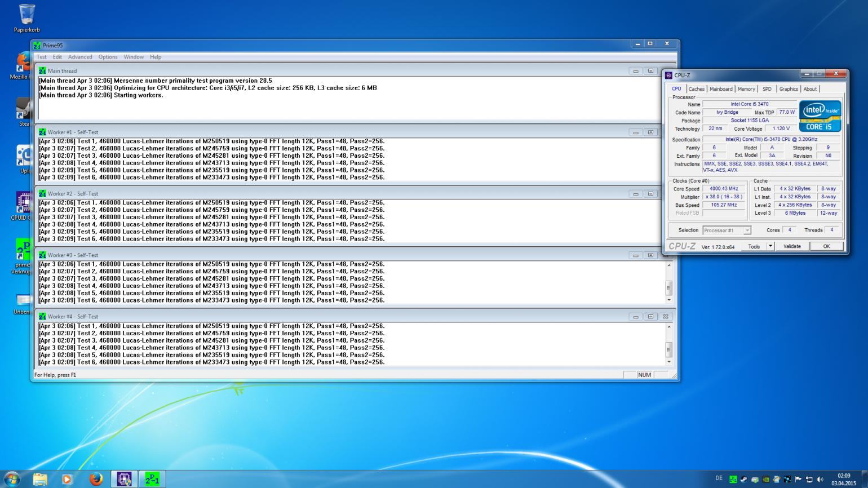Click the Bus Speed value 105.27 MHz
This screenshot has width=868, height=488.
coord(724,205)
